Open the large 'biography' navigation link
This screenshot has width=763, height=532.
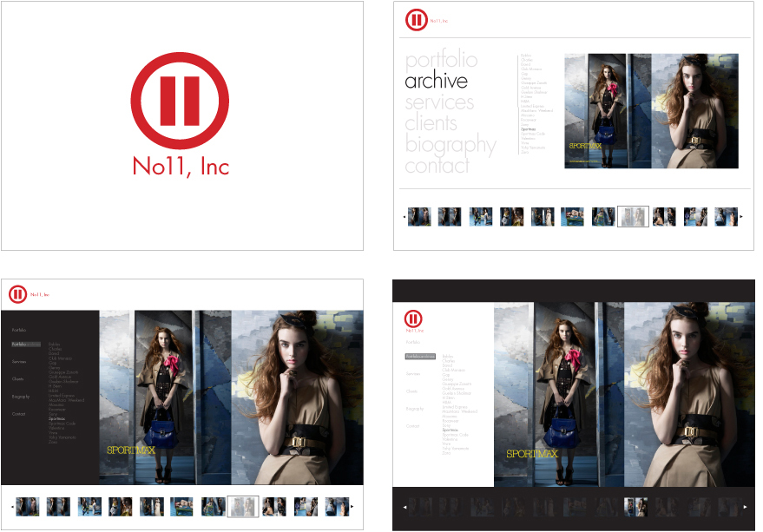(x=451, y=145)
